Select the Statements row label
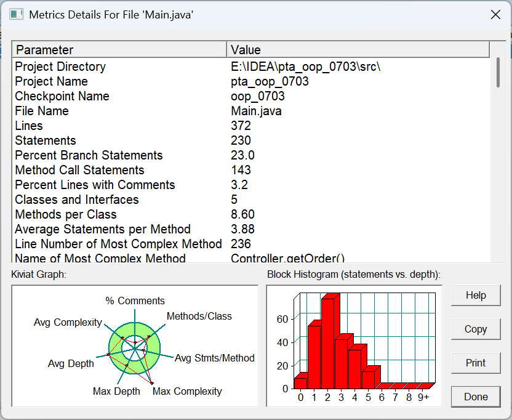 (x=46, y=140)
